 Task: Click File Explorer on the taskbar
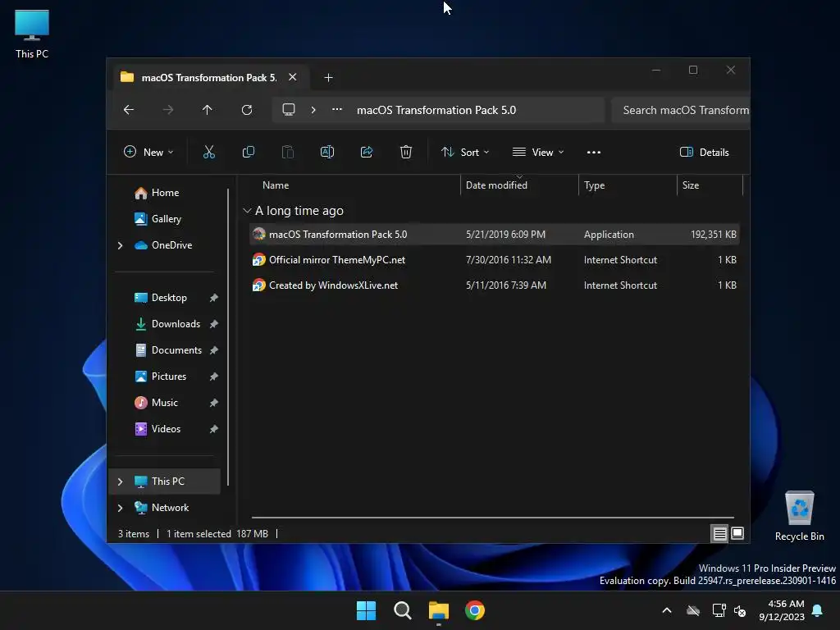point(438,610)
